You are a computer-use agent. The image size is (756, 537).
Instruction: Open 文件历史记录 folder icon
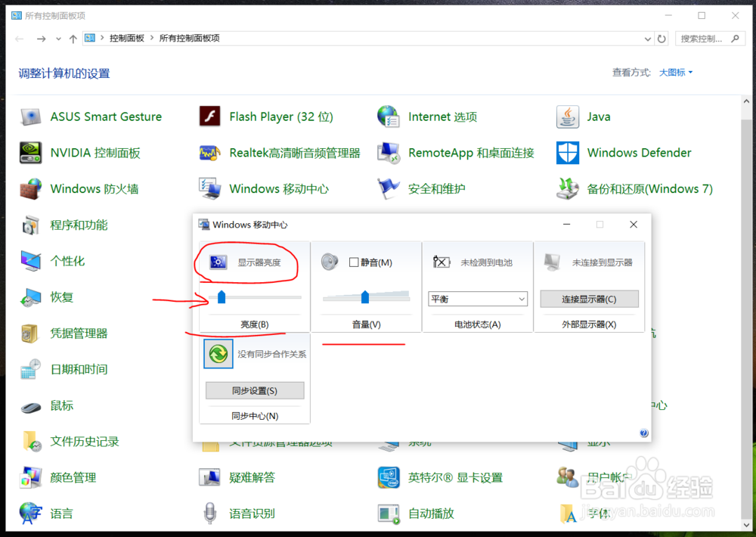click(x=31, y=442)
